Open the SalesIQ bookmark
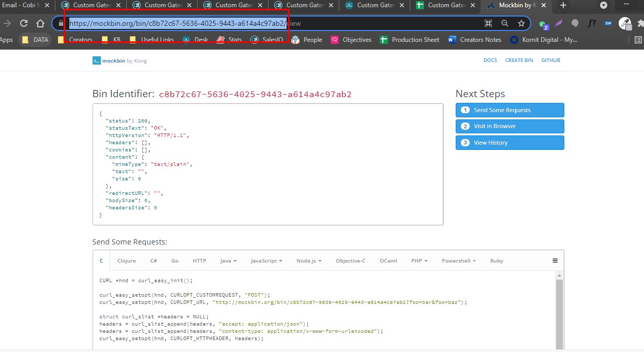The width and height of the screenshot is (644, 352). (x=266, y=40)
